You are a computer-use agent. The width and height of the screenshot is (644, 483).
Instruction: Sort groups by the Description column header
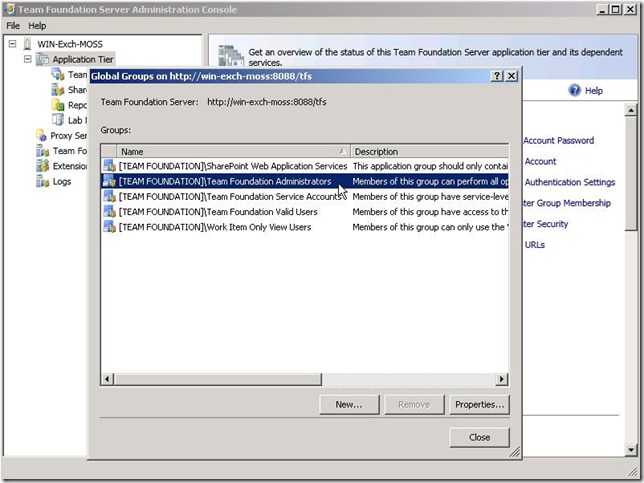430,152
